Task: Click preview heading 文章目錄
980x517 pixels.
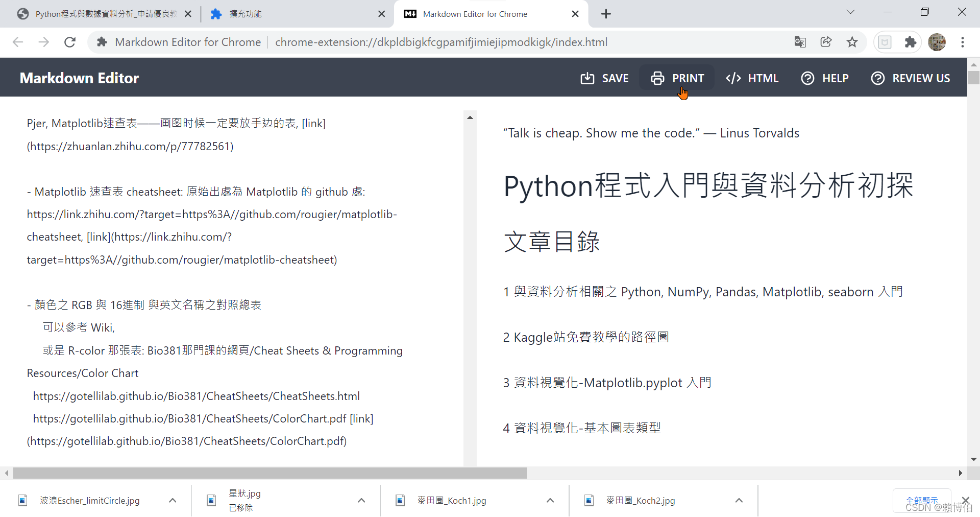Action: point(552,241)
